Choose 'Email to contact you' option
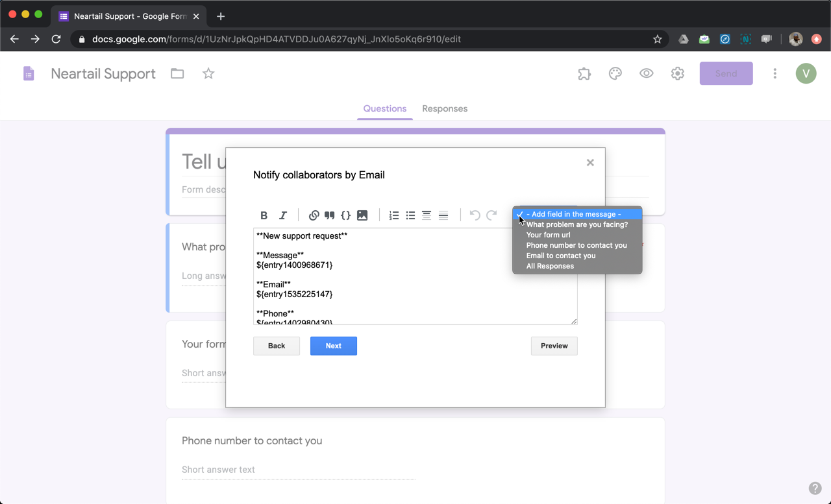This screenshot has height=504, width=831. (577, 256)
